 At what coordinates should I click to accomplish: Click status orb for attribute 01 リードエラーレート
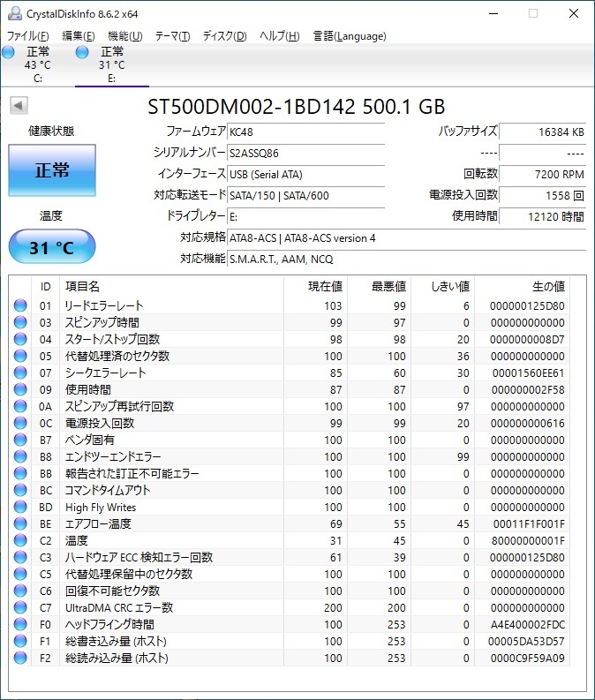20,305
